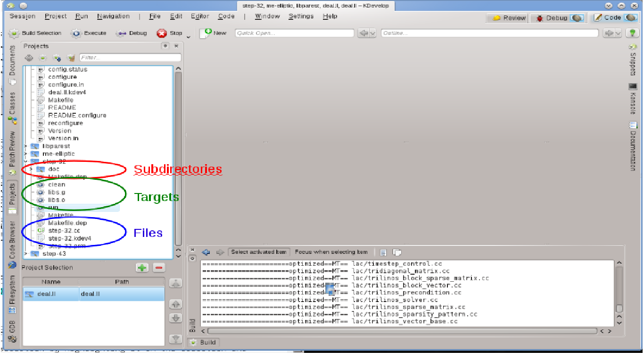Toggle Focus when selecting item option
The image size is (644, 353).
tap(331, 252)
